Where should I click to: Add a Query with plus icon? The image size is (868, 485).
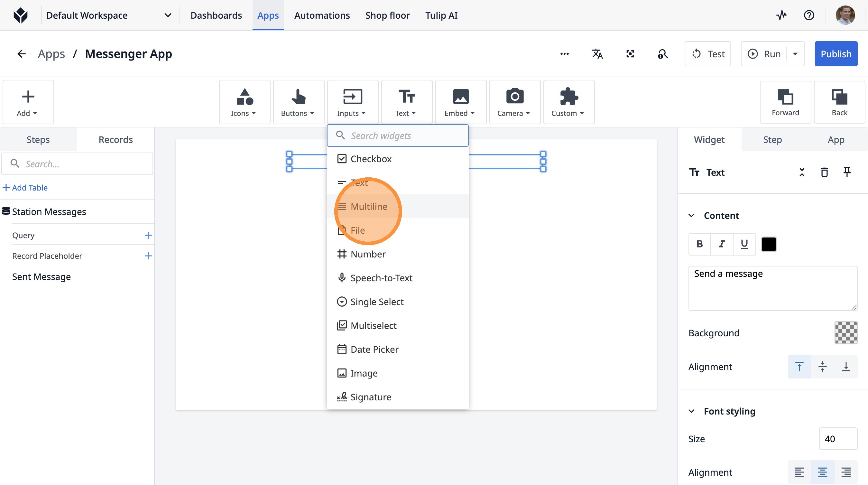click(x=148, y=235)
